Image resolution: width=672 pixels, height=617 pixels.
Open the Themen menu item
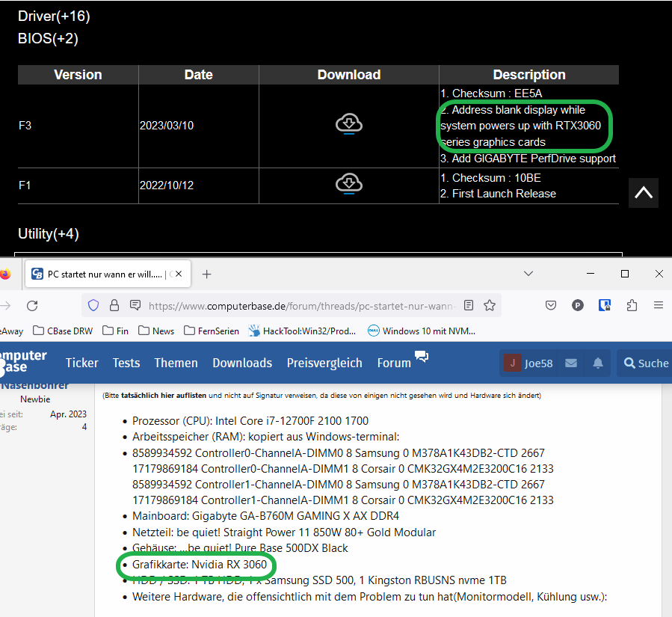(x=176, y=363)
